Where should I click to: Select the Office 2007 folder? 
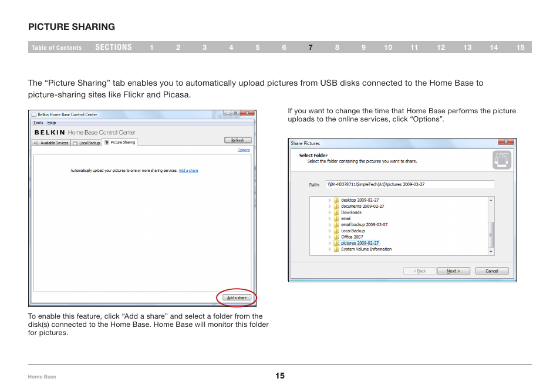click(352, 237)
